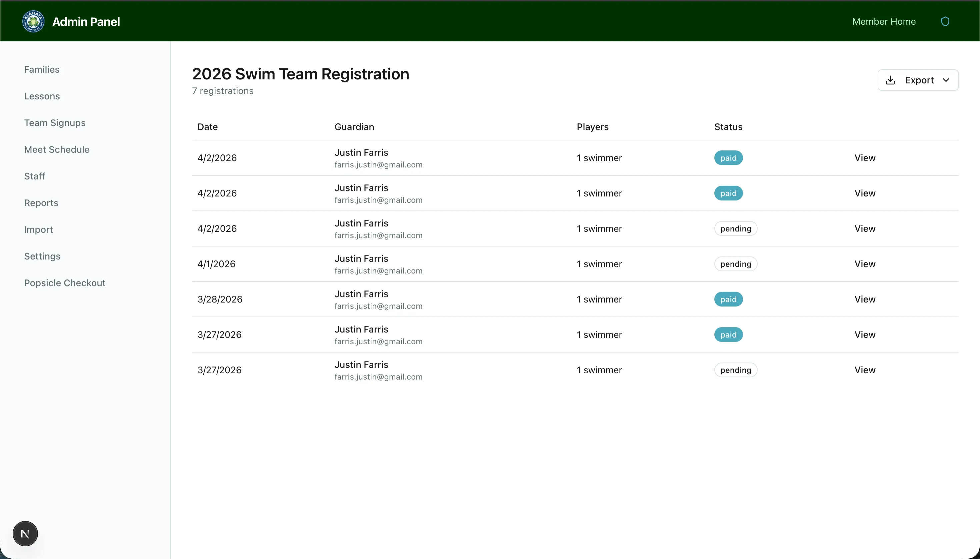Open Settings from the sidebar
This screenshot has height=559, width=980.
pos(42,256)
